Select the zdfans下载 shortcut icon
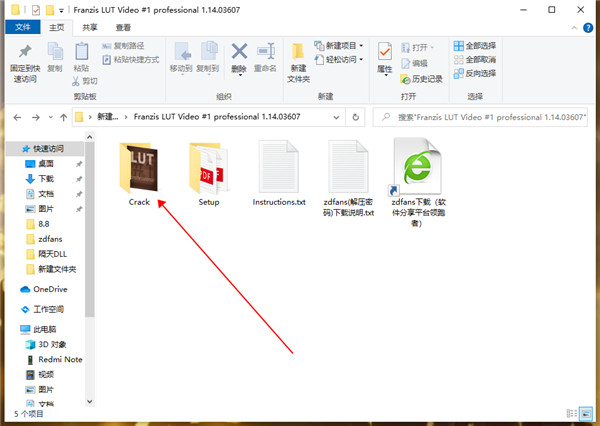 [x=418, y=183]
